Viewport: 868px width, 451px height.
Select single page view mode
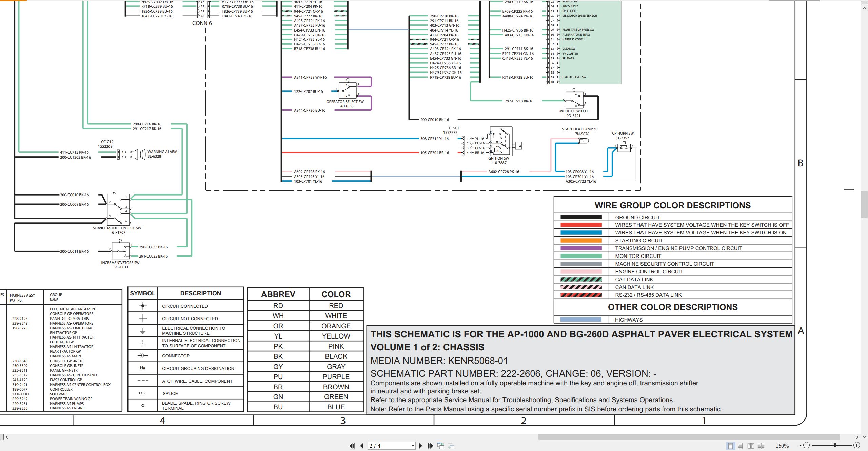click(x=730, y=446)
